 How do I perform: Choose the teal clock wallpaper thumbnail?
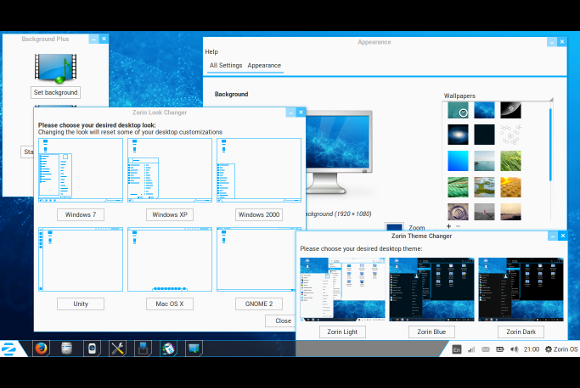pyautogui.click(x=458, y=110)
